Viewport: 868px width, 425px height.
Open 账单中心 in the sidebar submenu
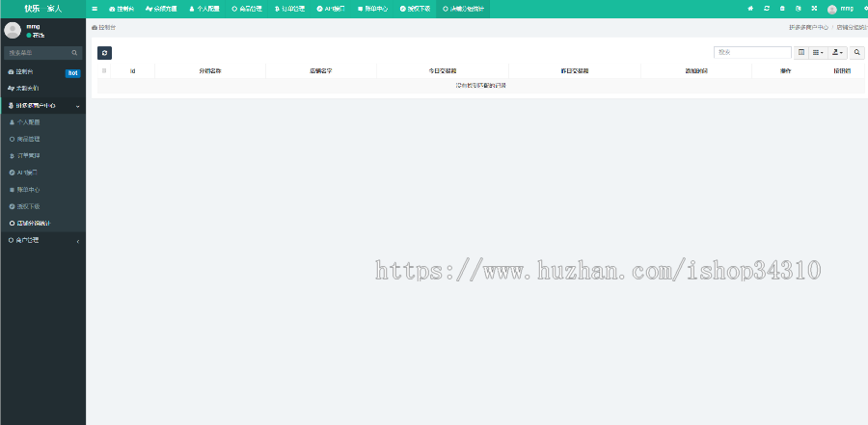click(x=42, y=190)
